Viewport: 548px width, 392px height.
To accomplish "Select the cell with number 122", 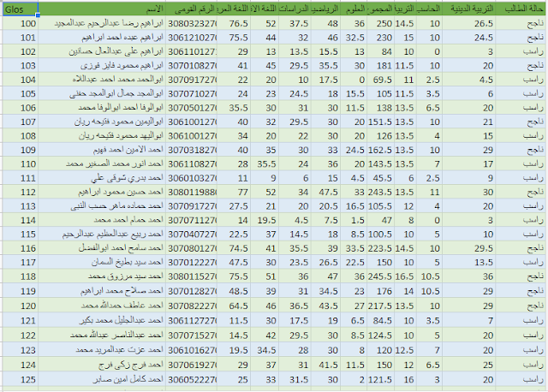I will click(x=21, y=335).
